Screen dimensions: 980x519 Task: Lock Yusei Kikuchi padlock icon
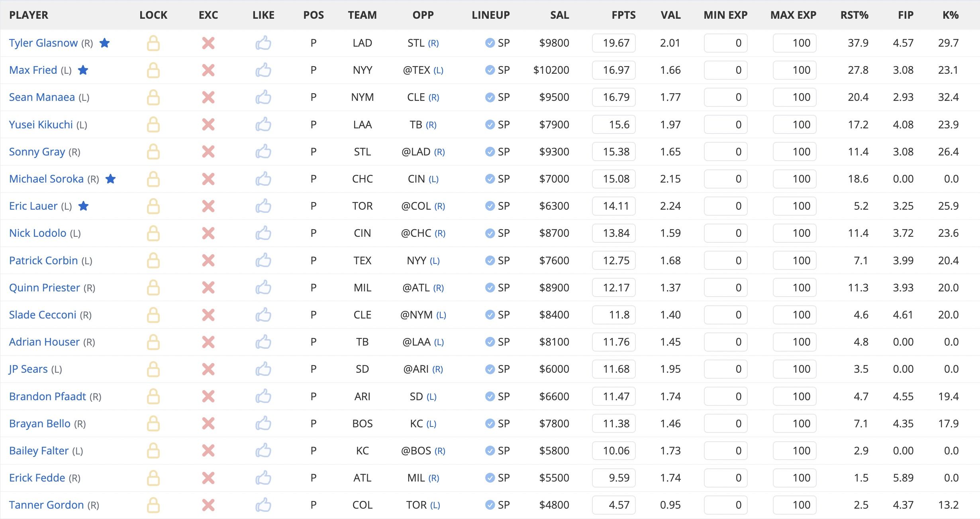(153, 125)
